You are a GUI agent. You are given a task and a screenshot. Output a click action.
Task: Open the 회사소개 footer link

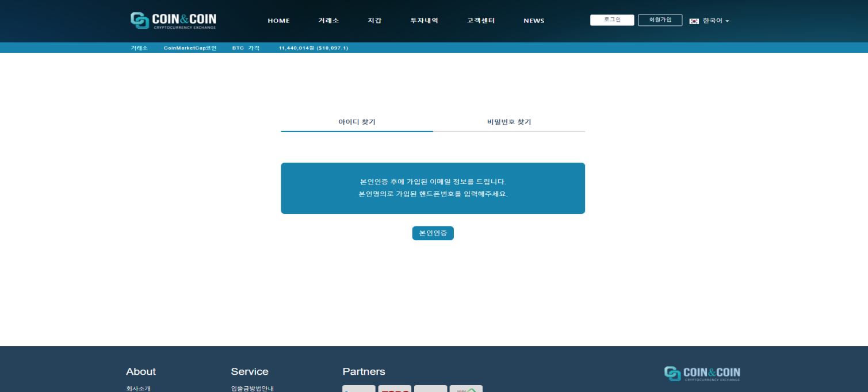tap(138, 389)
